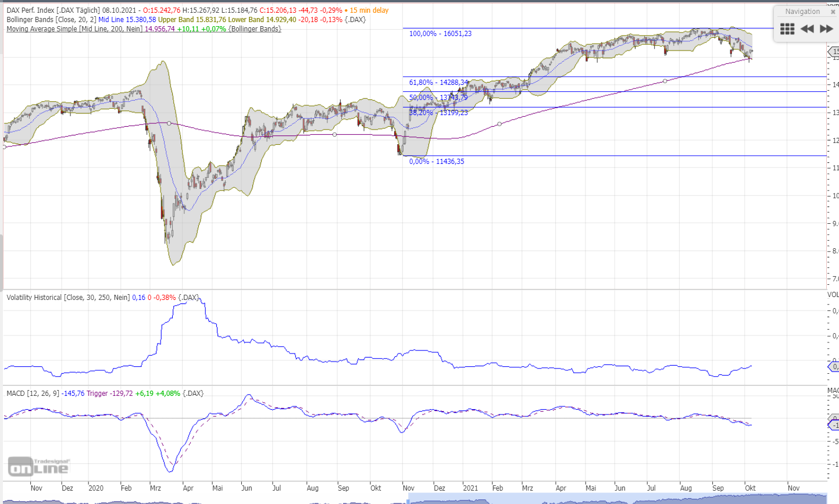The width and height of the screenshot is (839, 504).
Task: Select the Volatility Historical indicator label
Action: [x=67, y=298]
